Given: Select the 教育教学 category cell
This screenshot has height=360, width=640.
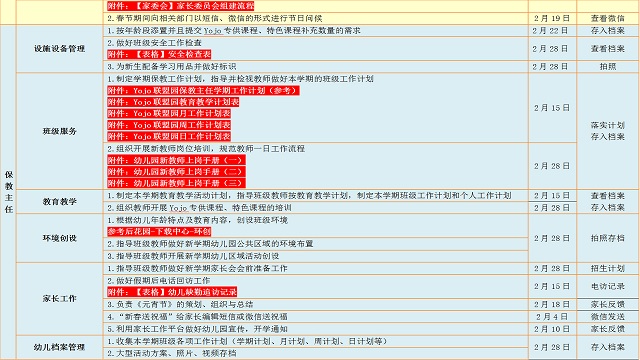Looking at the screenshot, I should (x=60, y=201).
